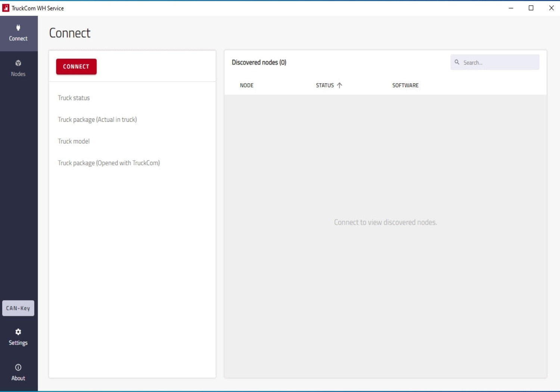This screenshot has height=392, width=560.
Task: Click the magnifier icon in search box
Action: click(x=457, y=62)
